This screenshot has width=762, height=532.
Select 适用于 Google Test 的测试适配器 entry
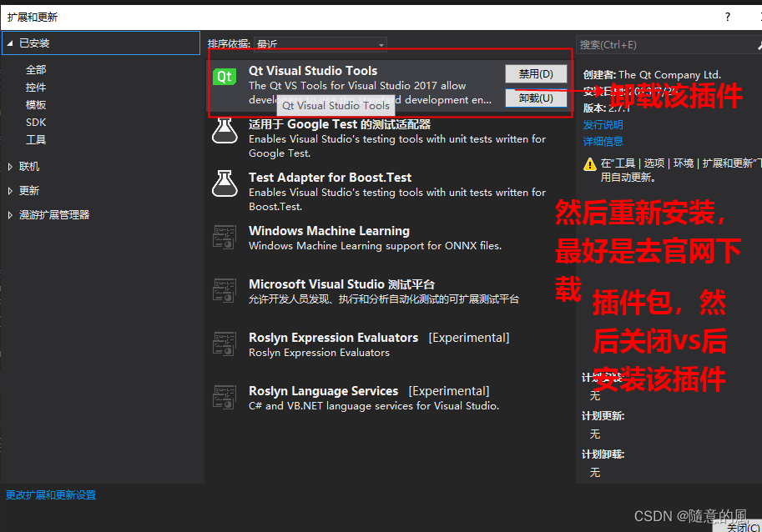coord(340,124)
